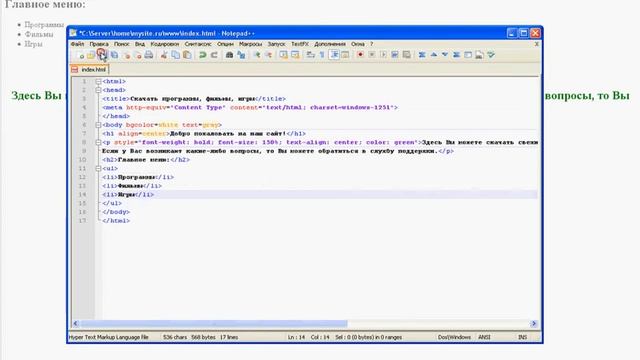
Task: Click the Close All documents toolbar icon
Action: tap(138, 55)
